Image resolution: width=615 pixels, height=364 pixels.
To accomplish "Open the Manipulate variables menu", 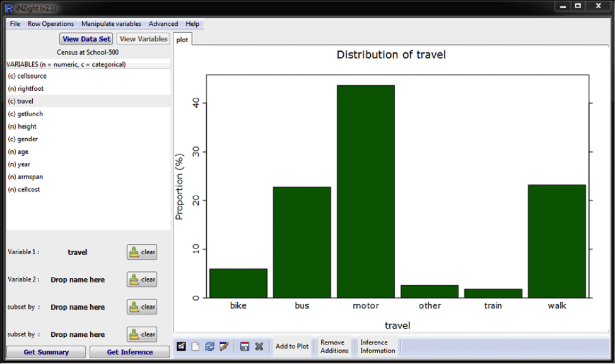I will tap(111, 24).
